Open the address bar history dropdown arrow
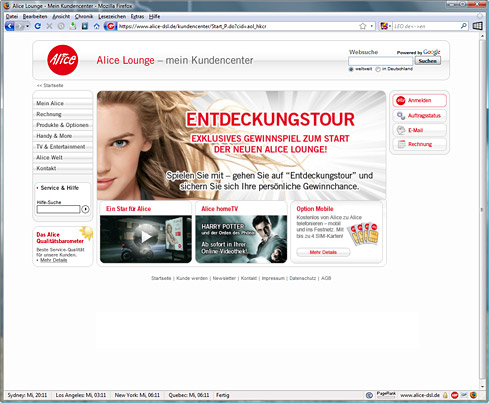 [372, 26]
